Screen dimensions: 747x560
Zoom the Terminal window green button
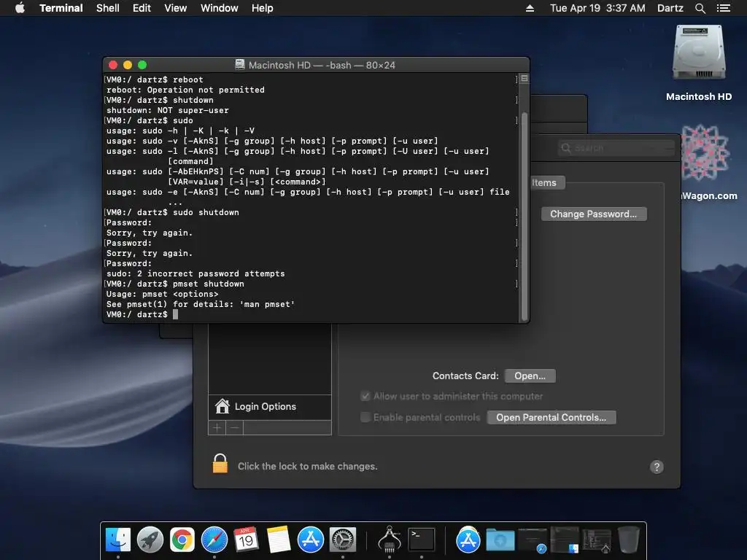(142, 65)
